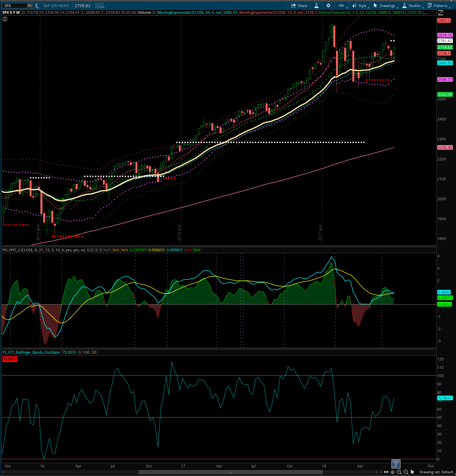Select the KeltnerChannels study label
The image size is (456, 476).
(x=362, y=12)
